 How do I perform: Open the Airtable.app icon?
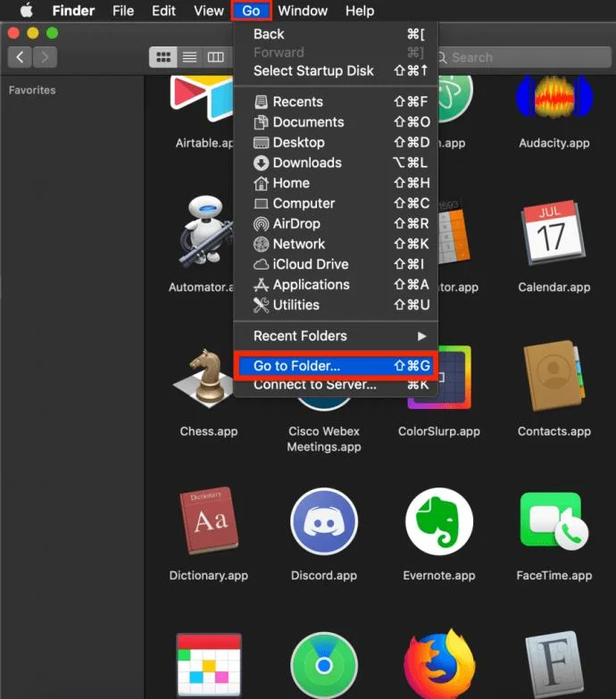tap(202, 97)
